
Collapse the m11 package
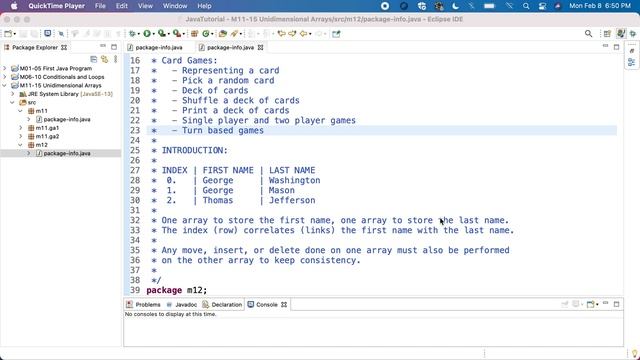pos(20,111)
